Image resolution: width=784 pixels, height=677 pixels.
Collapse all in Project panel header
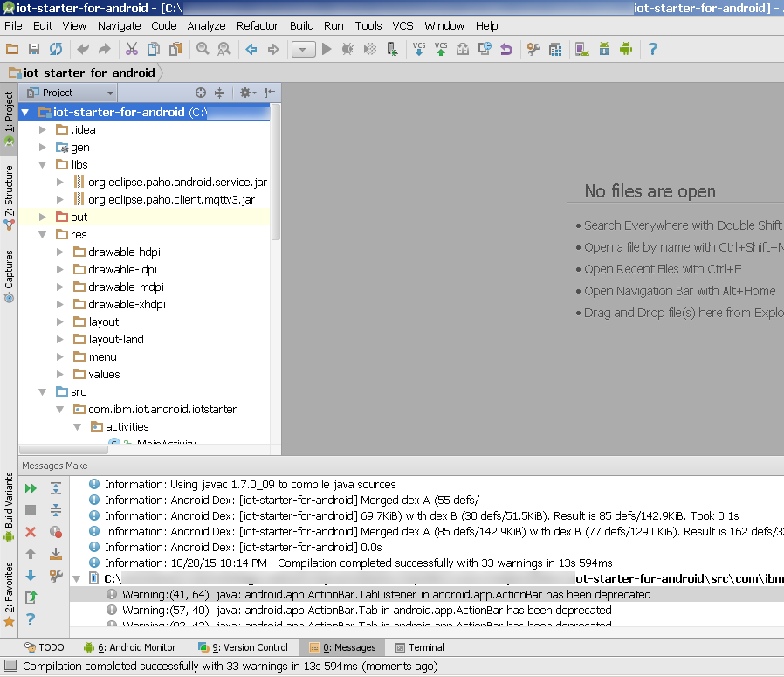click(x=219, y=93)
